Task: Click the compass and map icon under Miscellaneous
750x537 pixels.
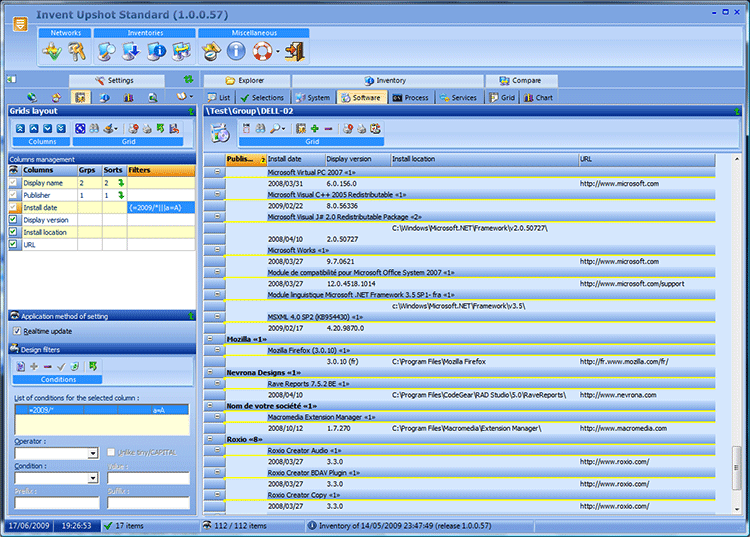Action: [x=211, y=51]
